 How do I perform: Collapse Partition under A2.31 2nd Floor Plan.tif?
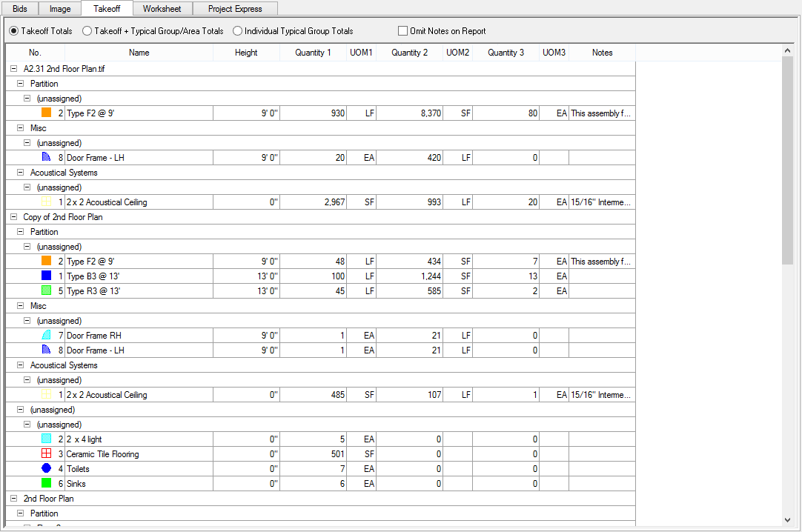21,83
